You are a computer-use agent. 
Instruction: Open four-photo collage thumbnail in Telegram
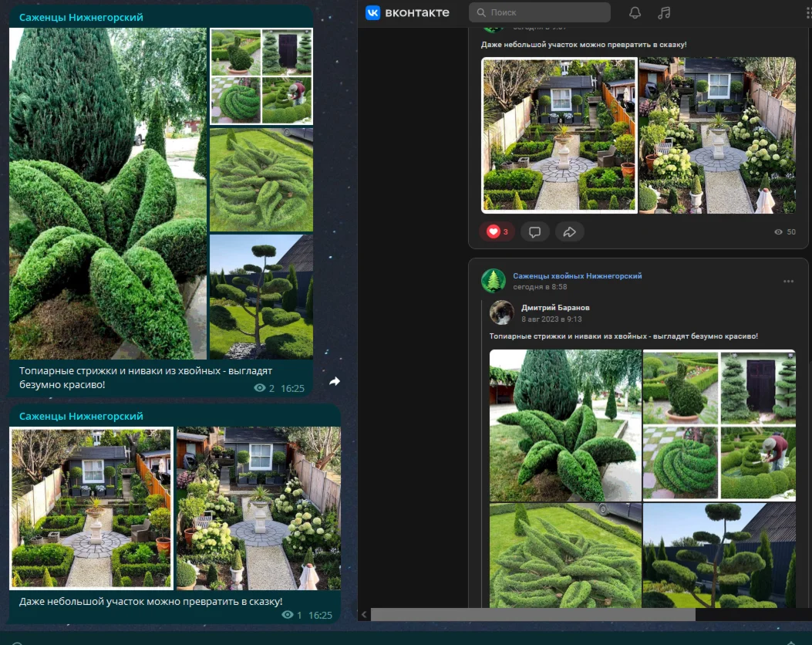click(261, 76)
